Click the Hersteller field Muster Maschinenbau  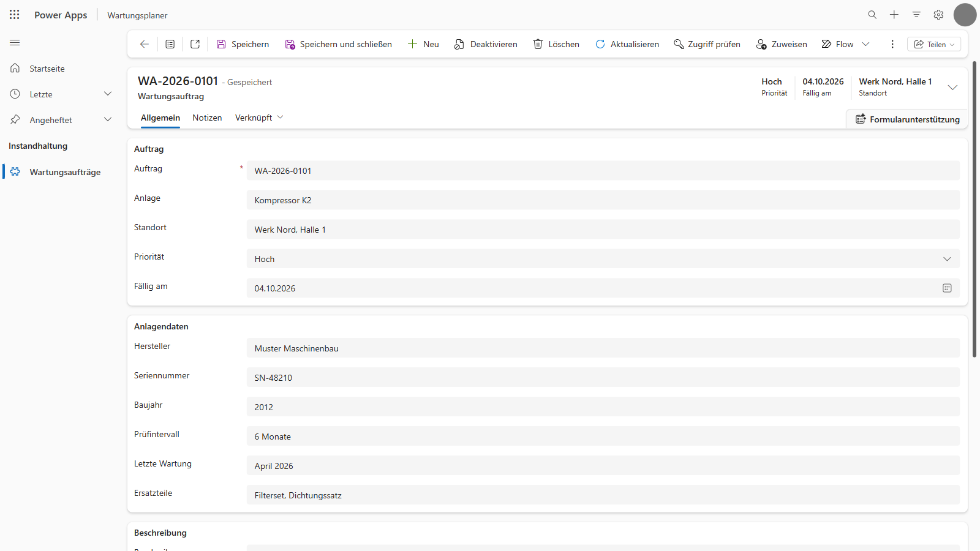[x=603, y=348]
